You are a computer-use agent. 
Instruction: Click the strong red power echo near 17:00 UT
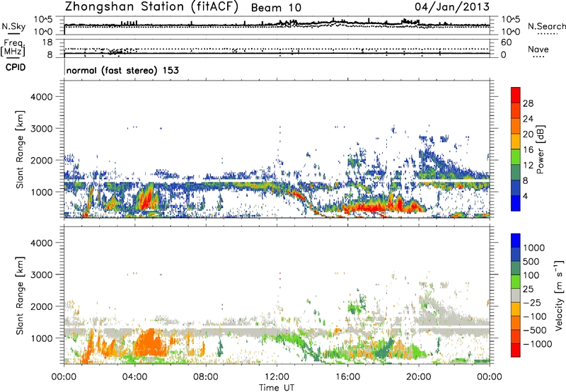[370, 208]
